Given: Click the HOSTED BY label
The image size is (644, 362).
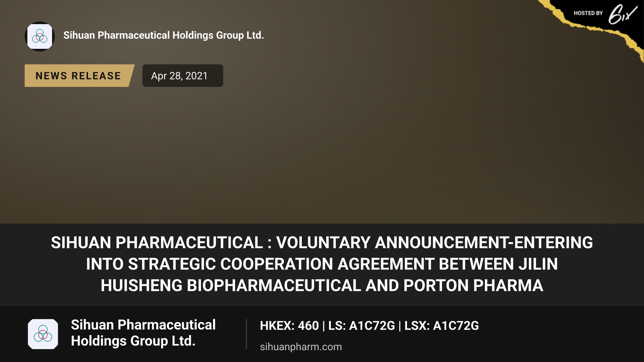Looking at the screenshot, I should pyautogui.click(x=588, y=13).
